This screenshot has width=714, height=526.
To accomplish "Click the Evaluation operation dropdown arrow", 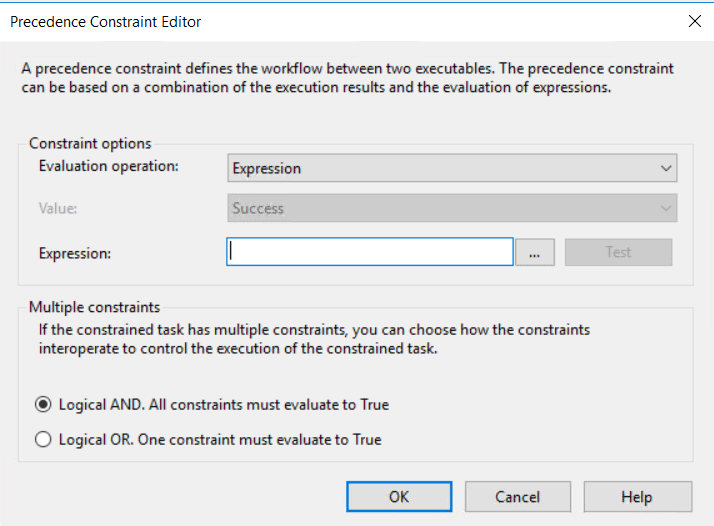I will (x=666, y=168).
